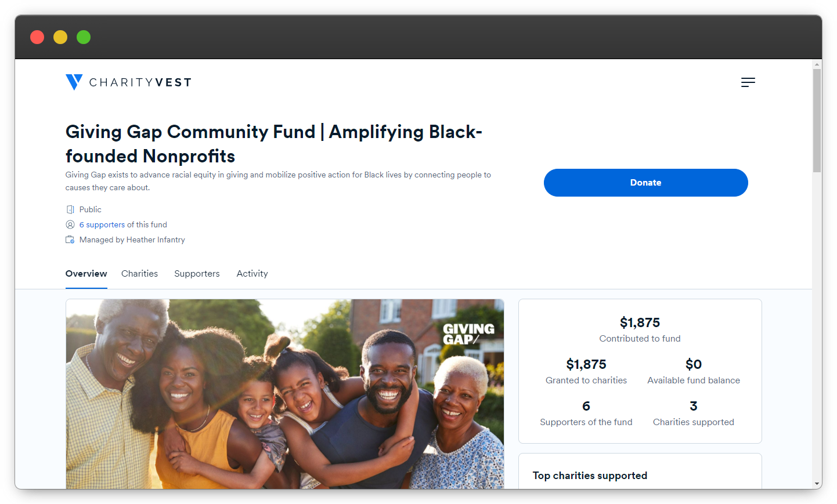This screenshot has height=504, width=837.
Task: Open the Activity tab
Action: 252,274
